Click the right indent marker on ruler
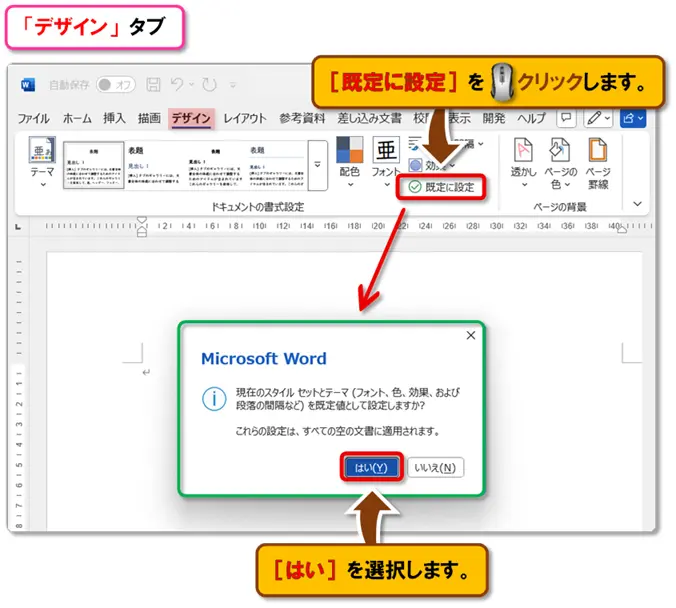The width and height of the screenshot is (676, 608). pos(622,230)
